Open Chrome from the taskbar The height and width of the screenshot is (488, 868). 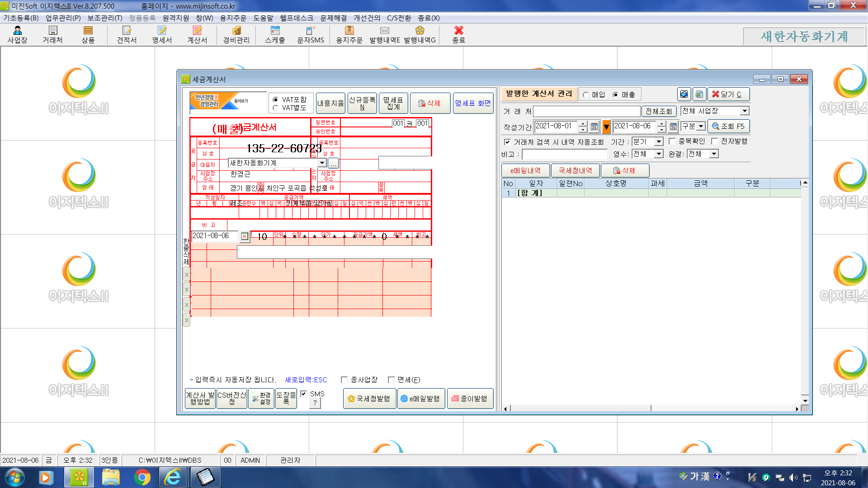tap(142, 477)
